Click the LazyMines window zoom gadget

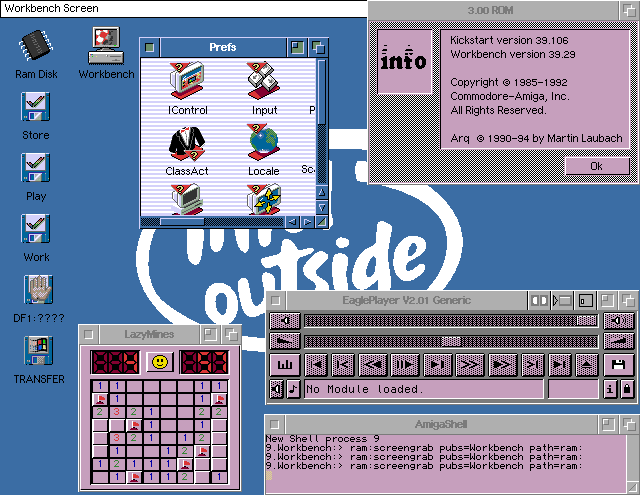coord(210,335)
